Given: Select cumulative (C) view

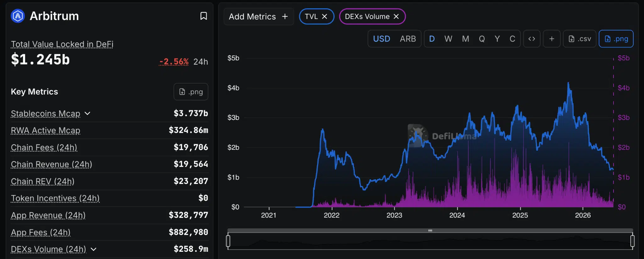Looking at the screenshot, I should [512, 39].
